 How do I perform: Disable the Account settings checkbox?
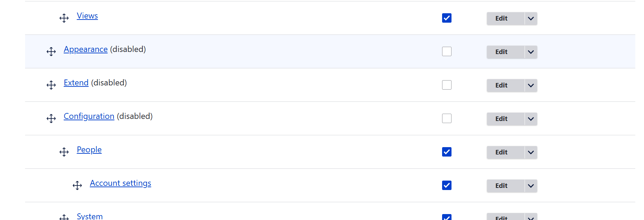tap(447, 185)
